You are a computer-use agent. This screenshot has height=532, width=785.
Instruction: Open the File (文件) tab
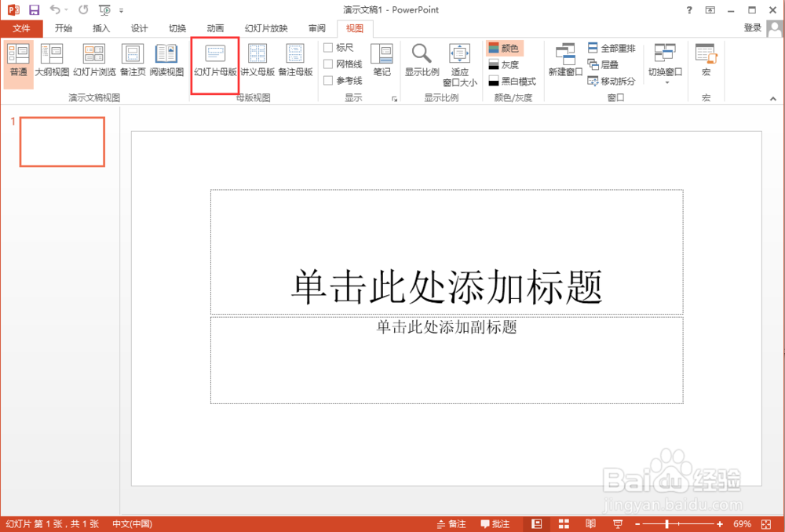coord(21,28)
